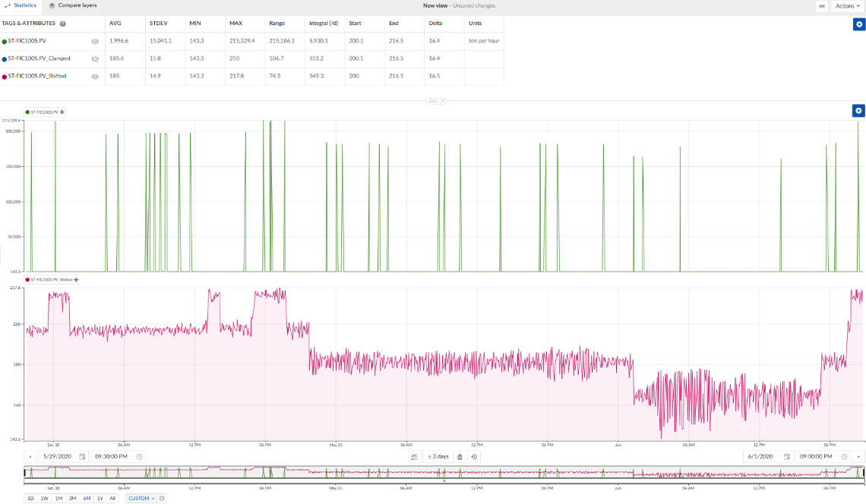Open the blue settings gear beside the statistics table

[859, 24]
